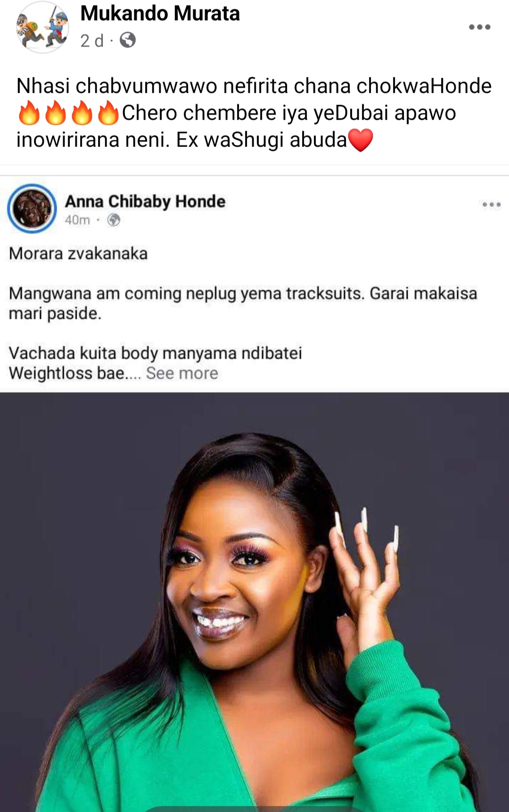Expand shared post text with See more
Image resolution: width=509 pixels, height=812 pixels.
182,373
